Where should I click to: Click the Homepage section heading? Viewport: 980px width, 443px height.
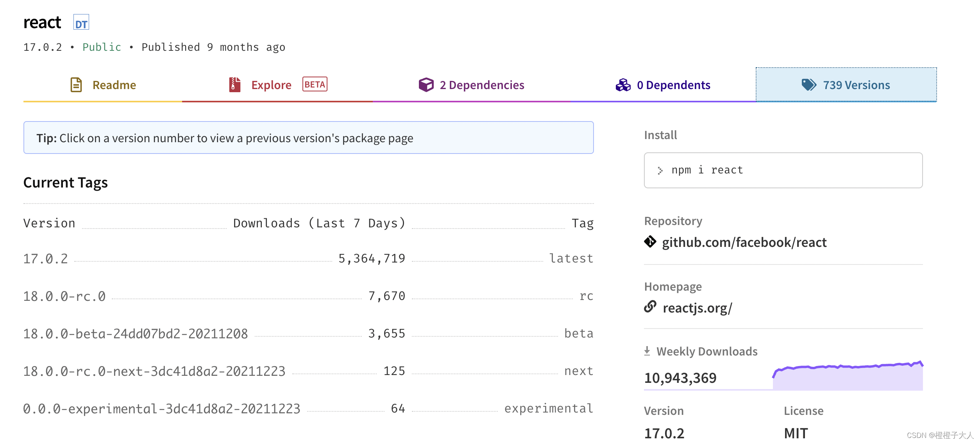pyautogui.click(x=673, y=287)
